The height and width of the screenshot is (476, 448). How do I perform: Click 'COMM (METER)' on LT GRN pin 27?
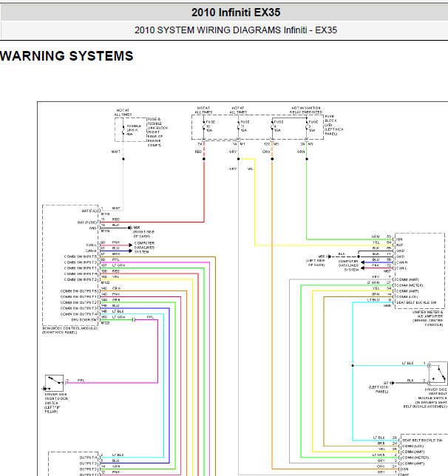(410, 285)
